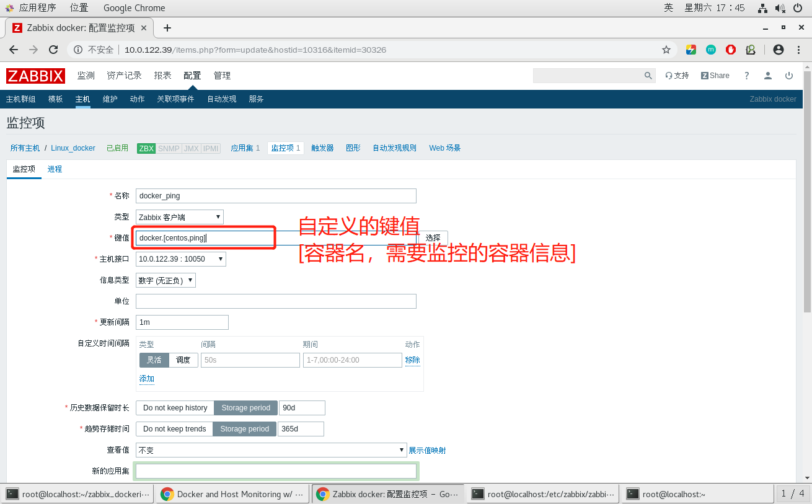The height and width of the screenshot is (504, 812).
Task: Sign out via the power icon in Zabbix header
Action: tap(788, 75)
